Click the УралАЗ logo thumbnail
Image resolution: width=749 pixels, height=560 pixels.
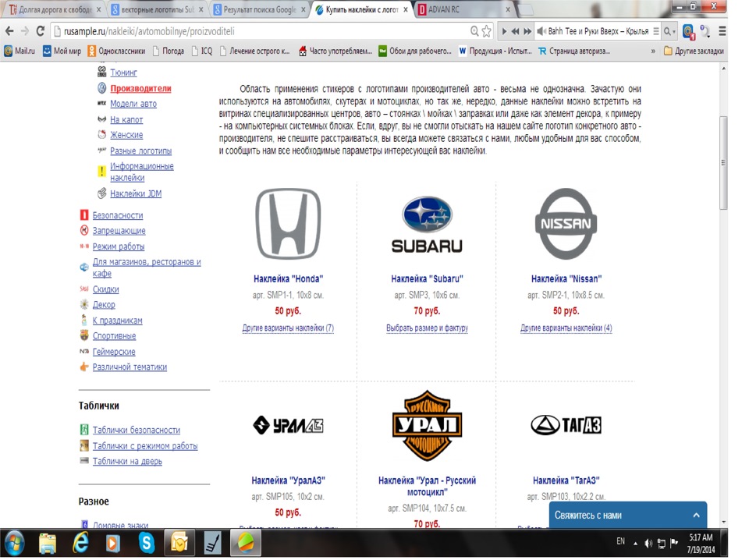pos(288,424)
